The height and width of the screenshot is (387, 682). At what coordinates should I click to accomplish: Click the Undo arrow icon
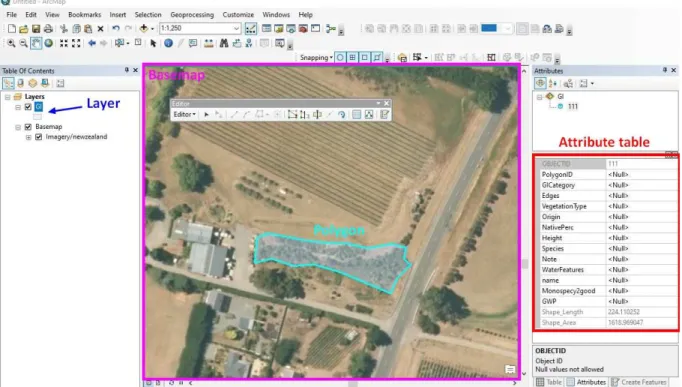click(x=116, y=29)
